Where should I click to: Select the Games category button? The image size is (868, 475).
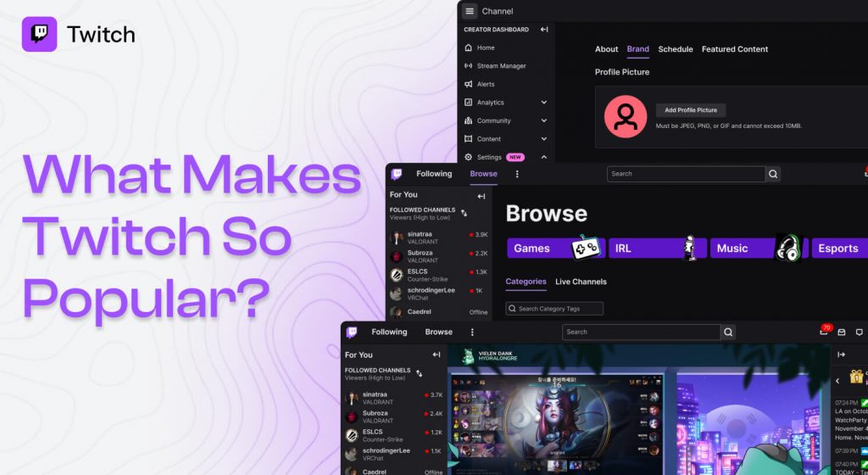coord(556,248)
